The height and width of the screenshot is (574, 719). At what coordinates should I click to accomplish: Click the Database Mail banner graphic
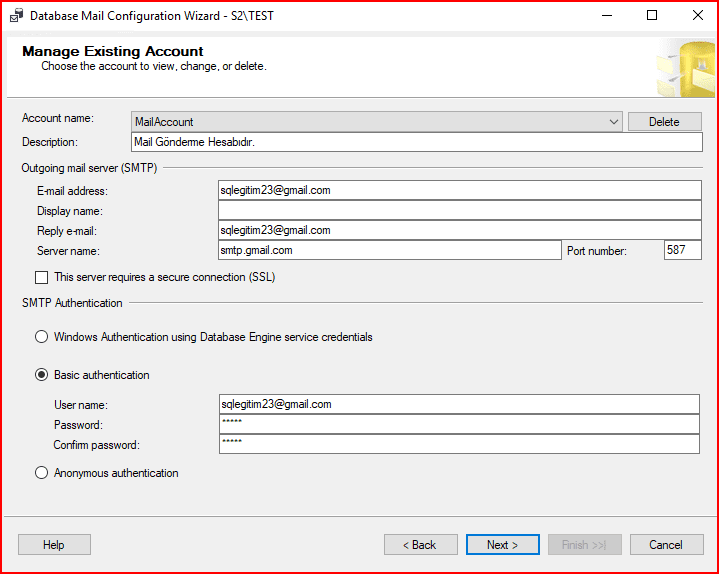pos(685,68)
